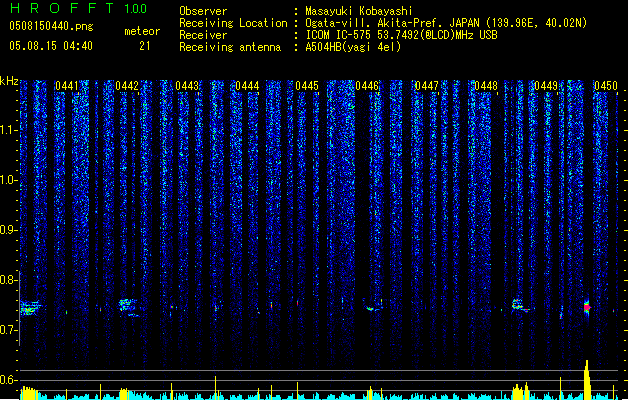Click the meteor echo burst below 0442
The image size is (629, 400).
(x=129, y=307)
